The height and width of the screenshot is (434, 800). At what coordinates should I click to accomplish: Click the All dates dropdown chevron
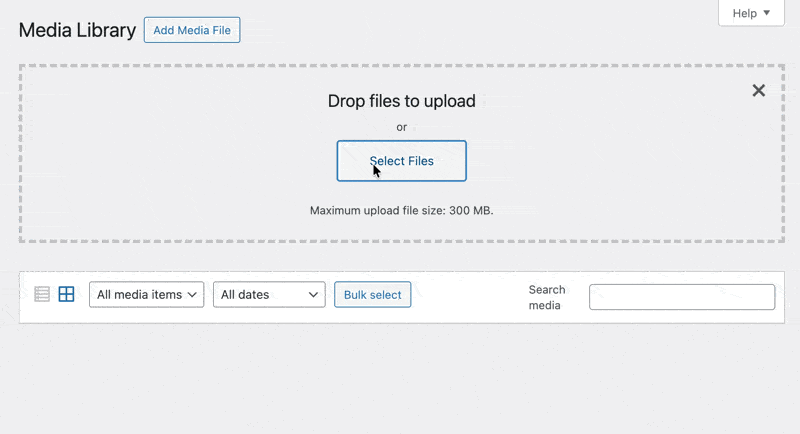point(313,294)
